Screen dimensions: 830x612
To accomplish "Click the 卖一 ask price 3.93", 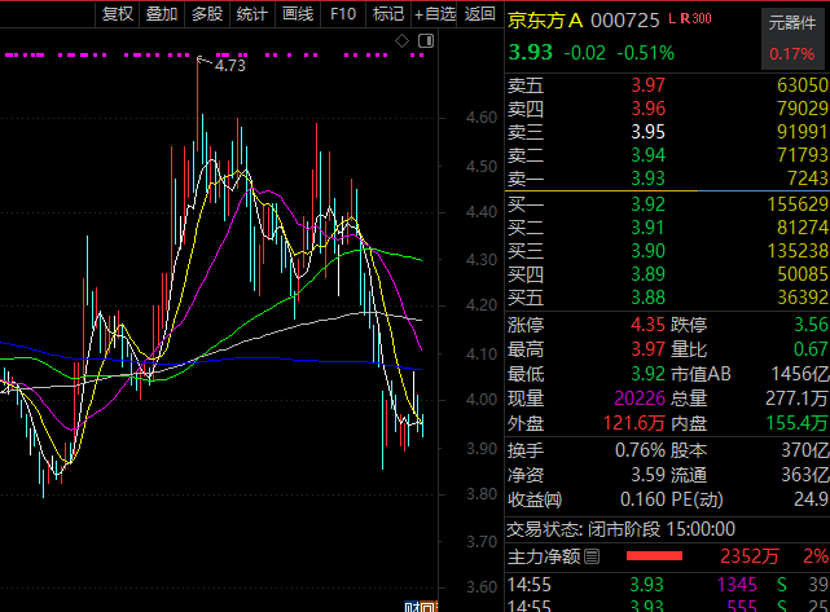I will [648, 177].
